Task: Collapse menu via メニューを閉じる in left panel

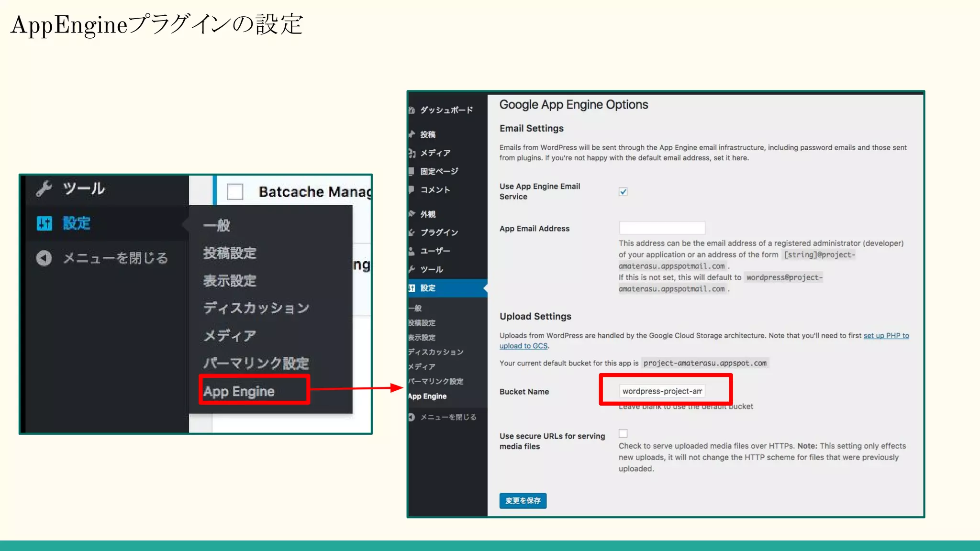Action: click(x=116, y=258)
